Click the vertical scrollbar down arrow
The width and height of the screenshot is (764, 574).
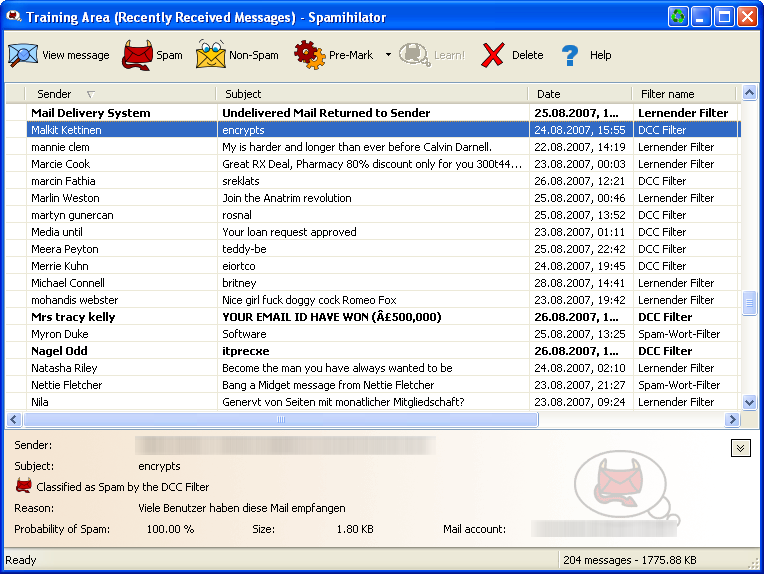[x=750, y=402]
